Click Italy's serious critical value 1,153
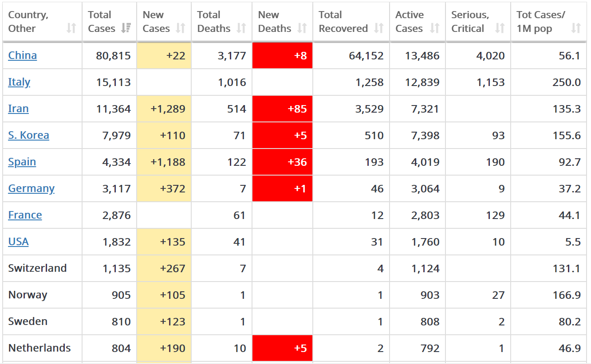 [x=491, y=82]
